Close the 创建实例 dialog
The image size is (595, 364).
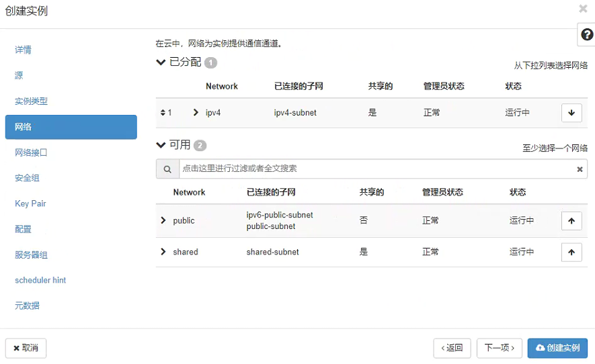click(x=583, y=9)
